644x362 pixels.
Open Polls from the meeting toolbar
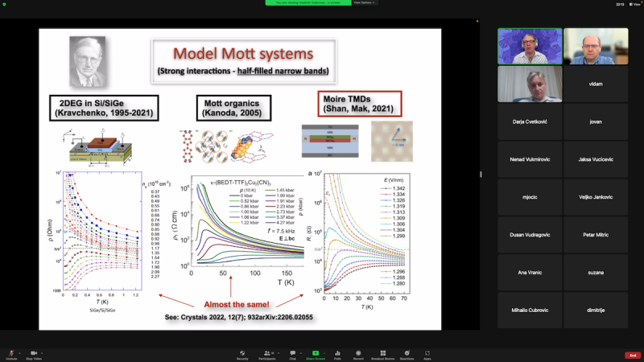337,352
